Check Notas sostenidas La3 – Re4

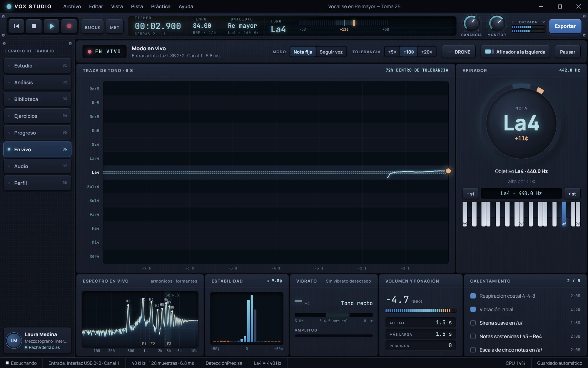473,336
